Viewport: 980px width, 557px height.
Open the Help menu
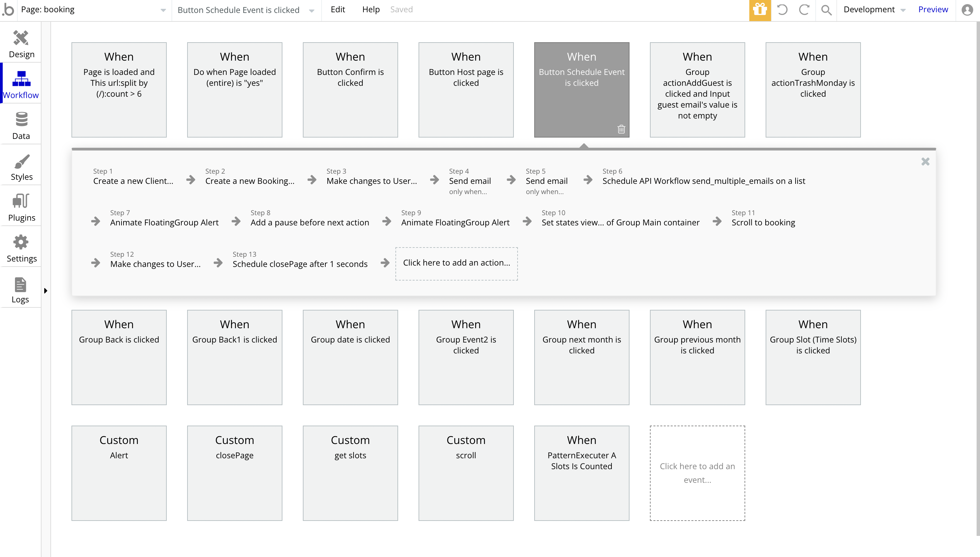point(370,10)
